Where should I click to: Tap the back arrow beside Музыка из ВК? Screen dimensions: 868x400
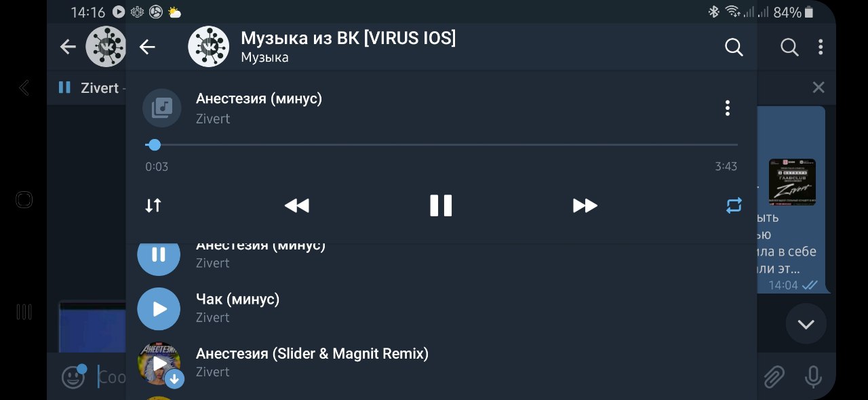tap(147, 47)
